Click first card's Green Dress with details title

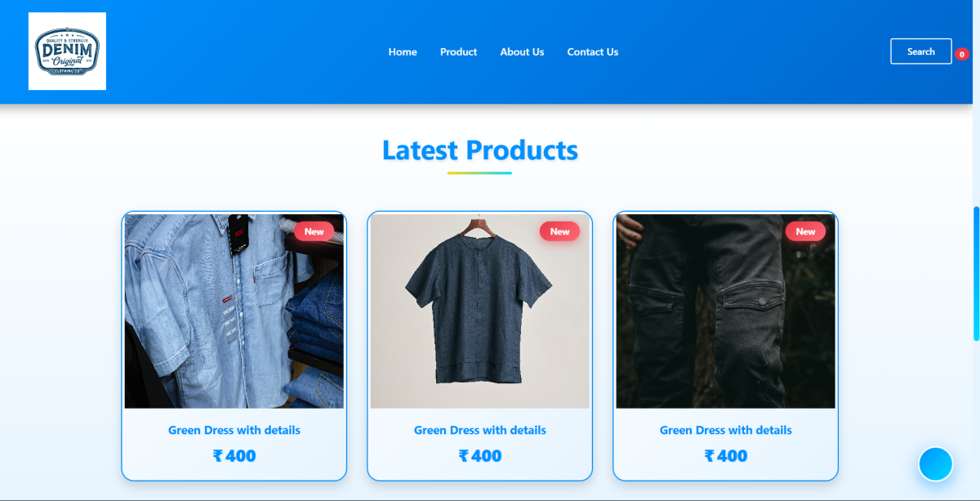(x=234, y=430)
